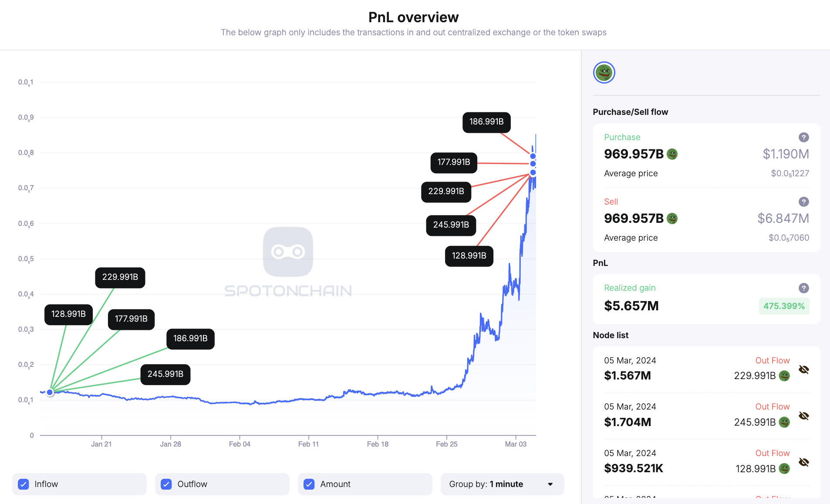Image resolution: width=830 pixels, height=504 pixels.
Task: Uncheck the Inflow checkbox
Action: coord(24,484)
